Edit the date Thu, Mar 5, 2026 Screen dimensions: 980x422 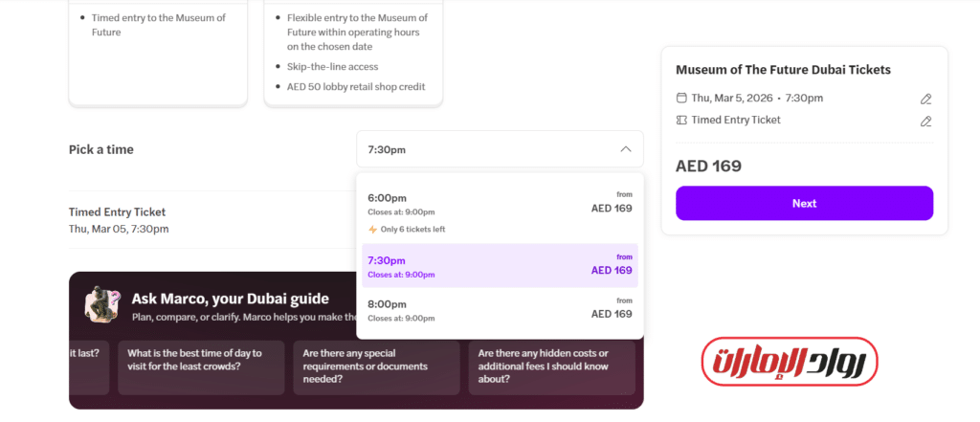tap(925, 99)
